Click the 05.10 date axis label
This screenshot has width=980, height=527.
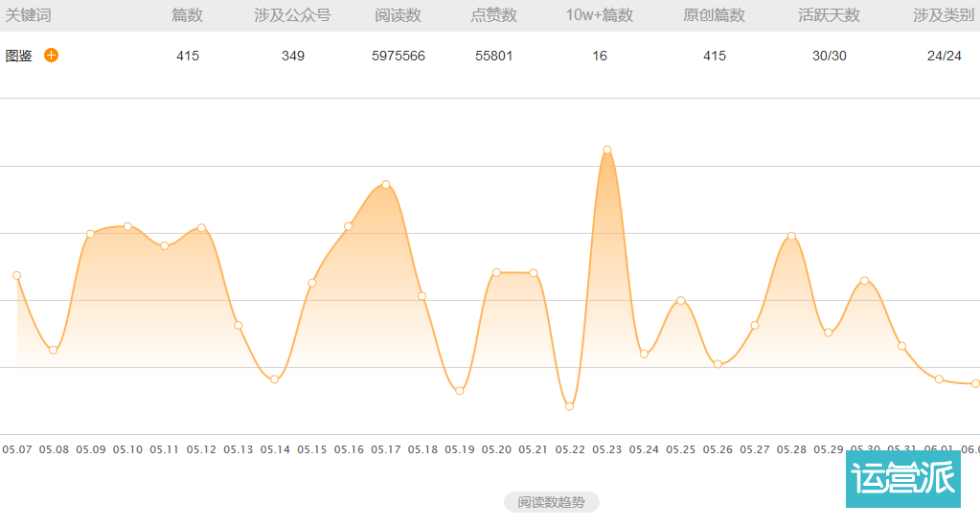click(127, 449)
